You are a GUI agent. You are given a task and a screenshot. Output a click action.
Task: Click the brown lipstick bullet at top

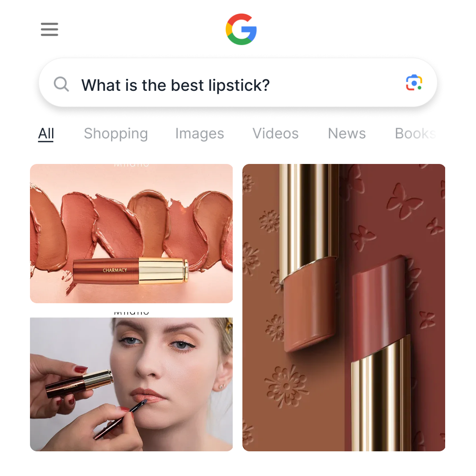[x=309, y=304]
